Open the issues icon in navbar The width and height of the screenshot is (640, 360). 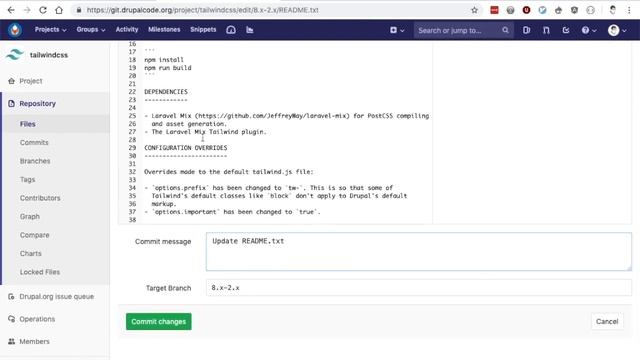click(x=527, y=30)
